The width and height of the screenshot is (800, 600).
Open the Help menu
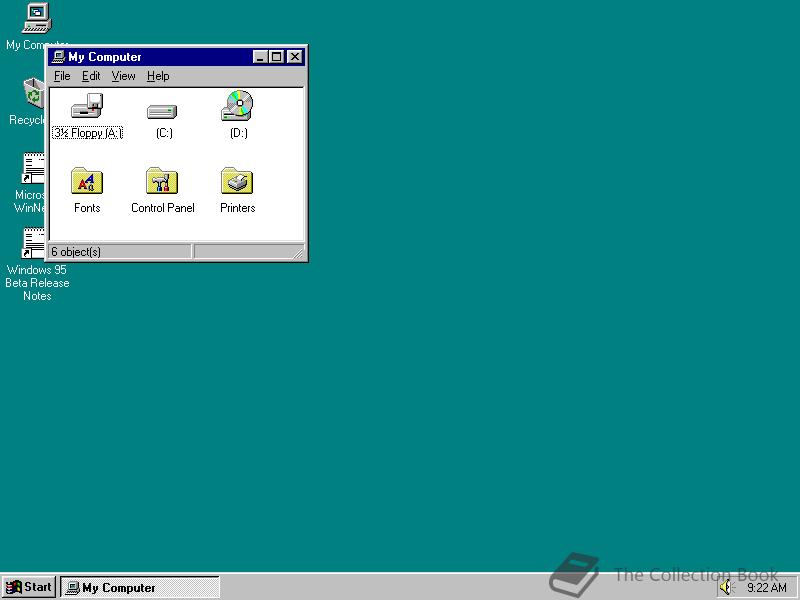(x=158, y=76)
